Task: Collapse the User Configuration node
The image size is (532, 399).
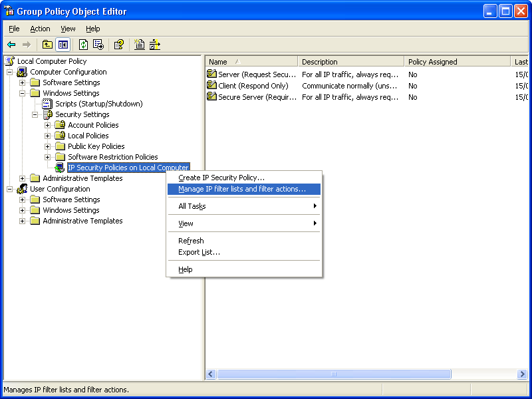Action: (x=10, y=189)
